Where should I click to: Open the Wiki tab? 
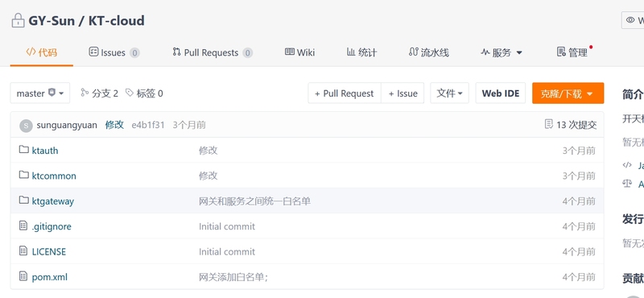pos(299,52)
